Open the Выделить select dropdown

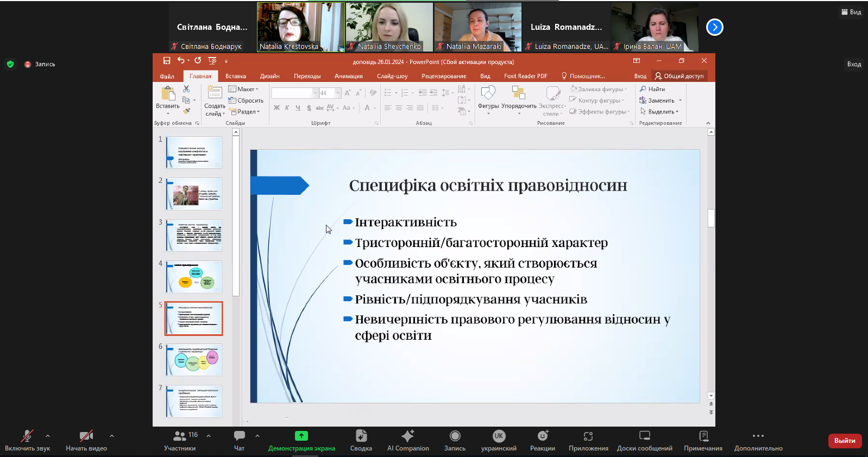[x=659, y=112]
